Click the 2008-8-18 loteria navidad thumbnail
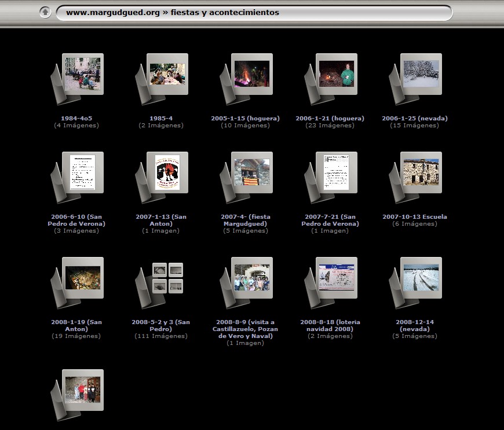Viewport: 504px width, 430px height. point(336,277)
